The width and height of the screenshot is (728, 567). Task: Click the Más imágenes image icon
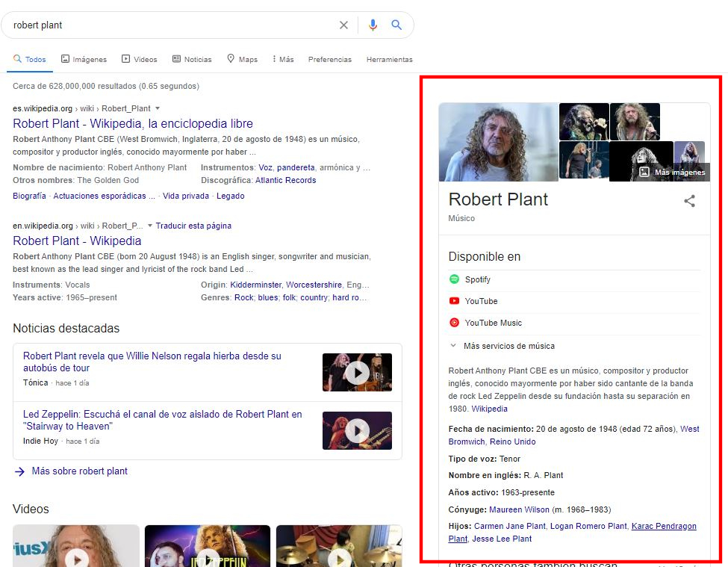(644, 172)
